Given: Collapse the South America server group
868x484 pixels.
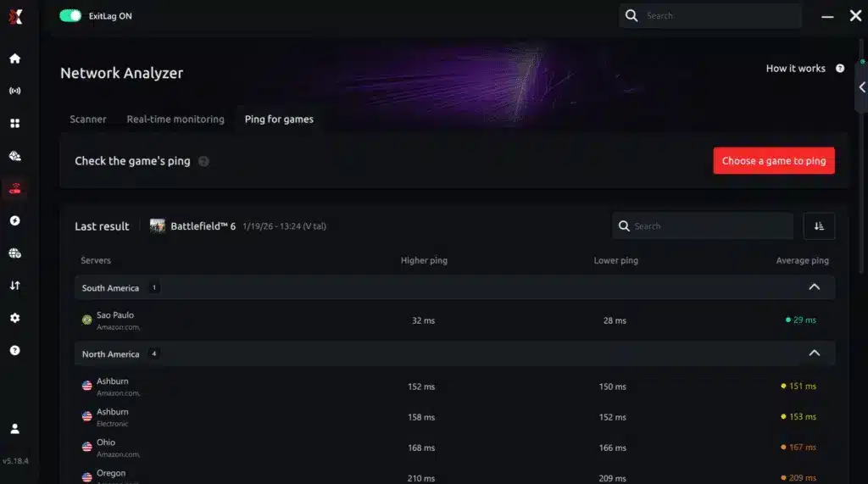Looking at the screenshot, I should (814, 287).
